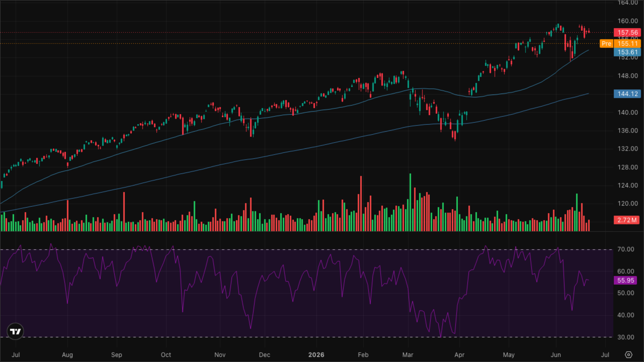Click the Aug date on time axis
The width and height of the screenshot is (644, 362).
coord(67,355)
